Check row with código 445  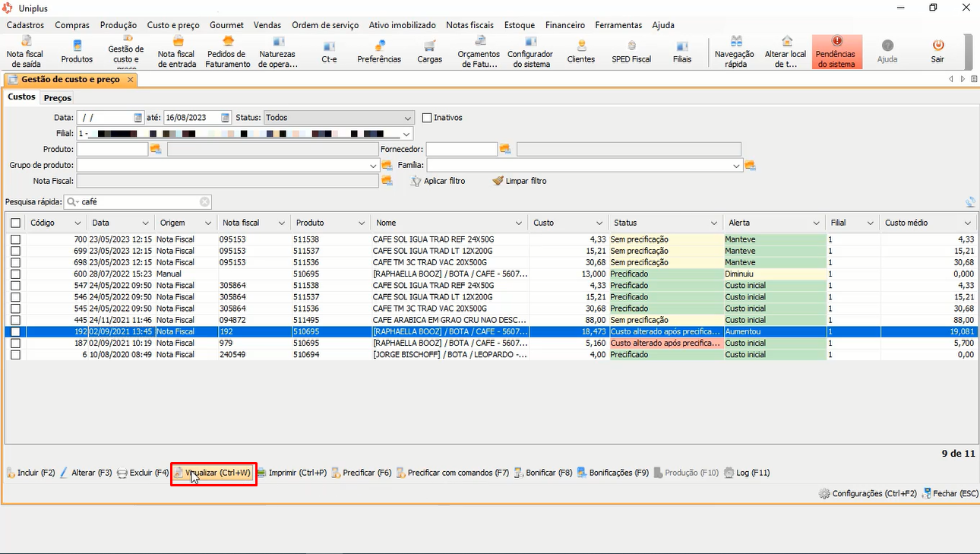pos(15,320)
